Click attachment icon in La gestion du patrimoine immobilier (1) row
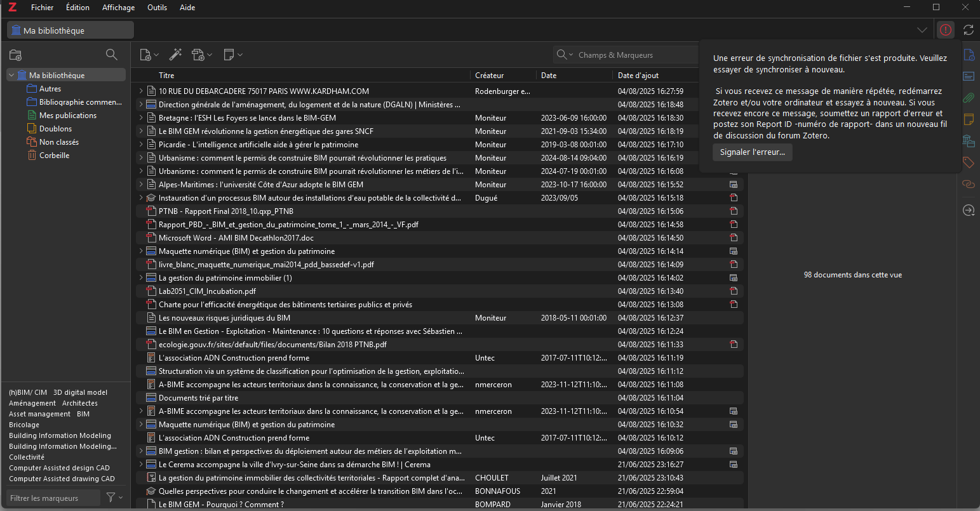Image resolution: width=980 pixels, height=511 pixels. coord(734,277)
